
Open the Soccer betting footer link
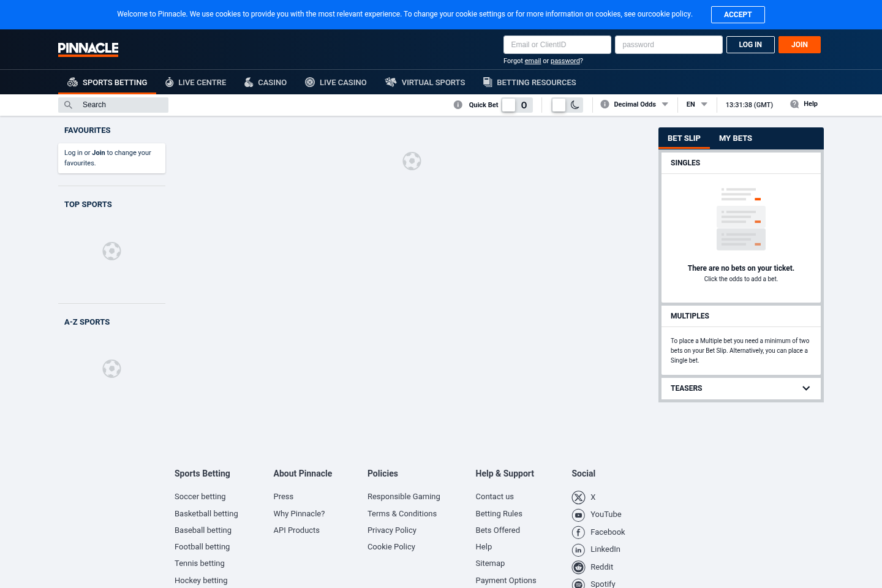(x=200, y=497)
